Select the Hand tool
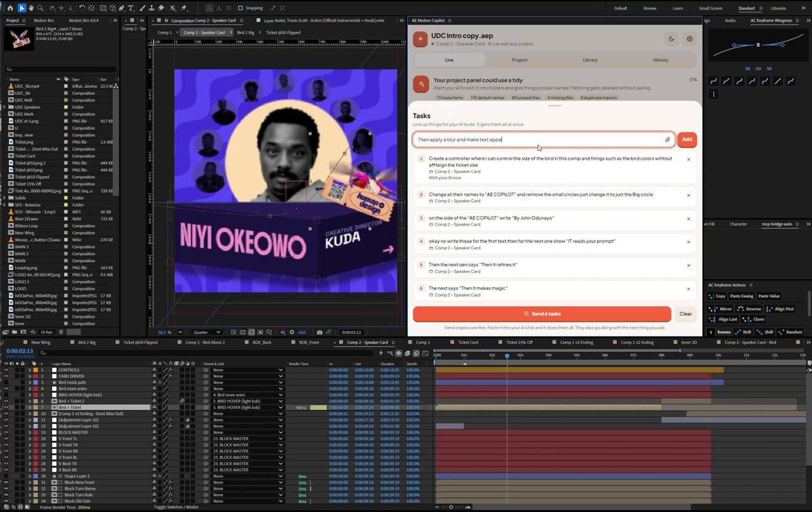 tap(32, 8)
